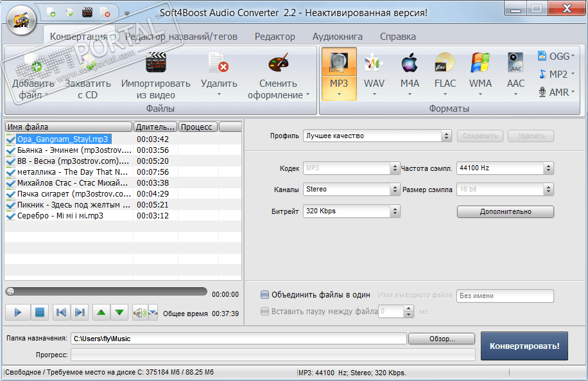Uncheck the Бьянка - Эминем file checkbox

pyautogui.click(x=11, y=150)
